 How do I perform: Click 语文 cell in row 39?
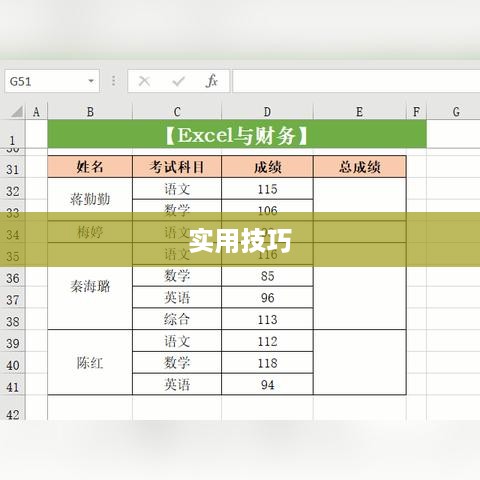177,341
